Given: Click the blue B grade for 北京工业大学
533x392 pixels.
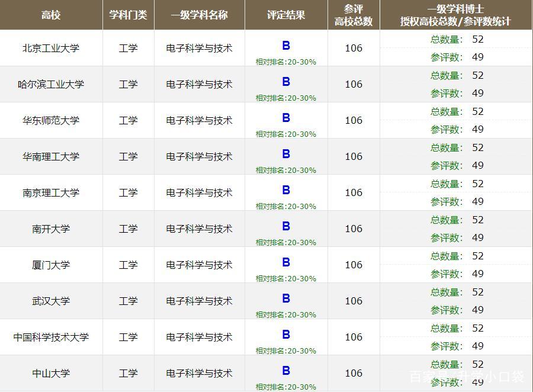Looking at the screenshot, I should point(286,46).
